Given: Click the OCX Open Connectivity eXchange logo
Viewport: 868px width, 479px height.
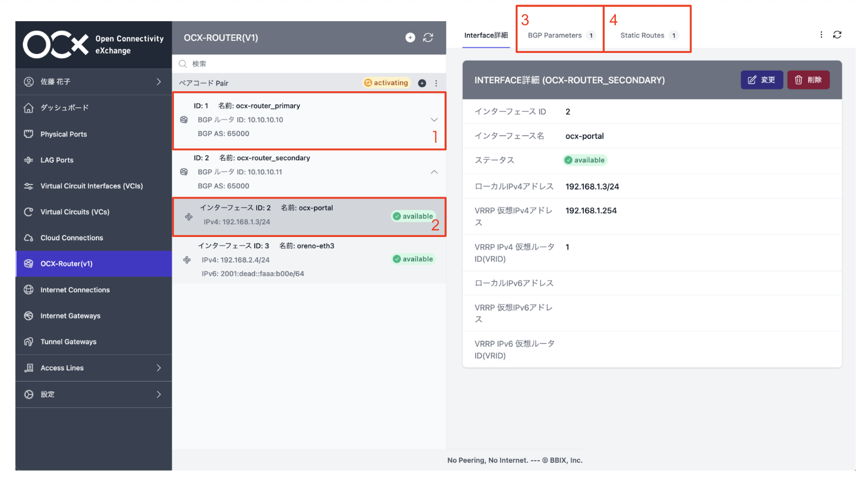Looking at the screenshot, I should [x=94, y=45].
